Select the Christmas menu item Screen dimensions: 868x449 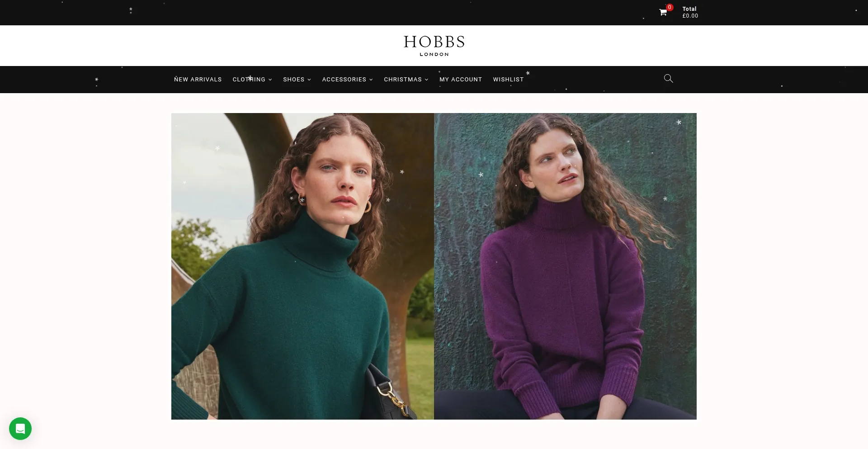(403, 79)
